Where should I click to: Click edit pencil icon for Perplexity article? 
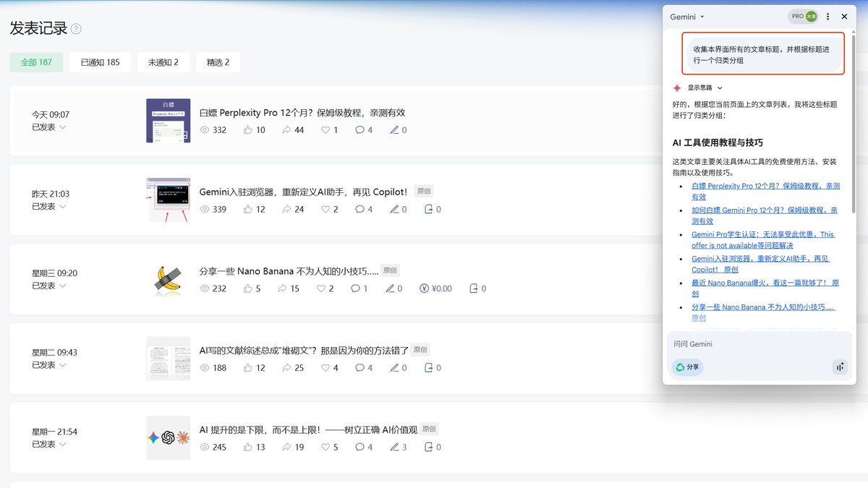(x=394, y=130)
